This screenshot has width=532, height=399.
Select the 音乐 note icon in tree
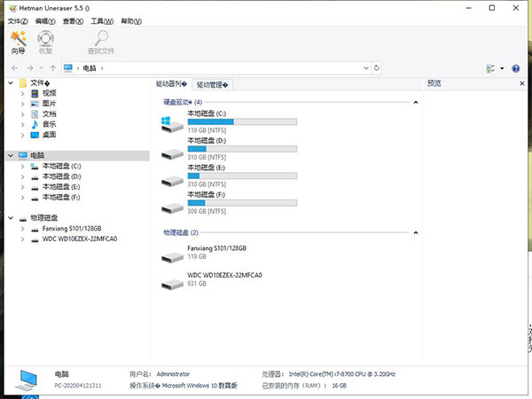[x=35, y=124]
